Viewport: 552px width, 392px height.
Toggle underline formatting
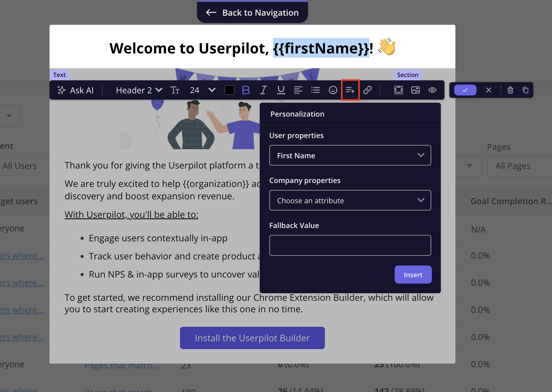click(281, 90)
